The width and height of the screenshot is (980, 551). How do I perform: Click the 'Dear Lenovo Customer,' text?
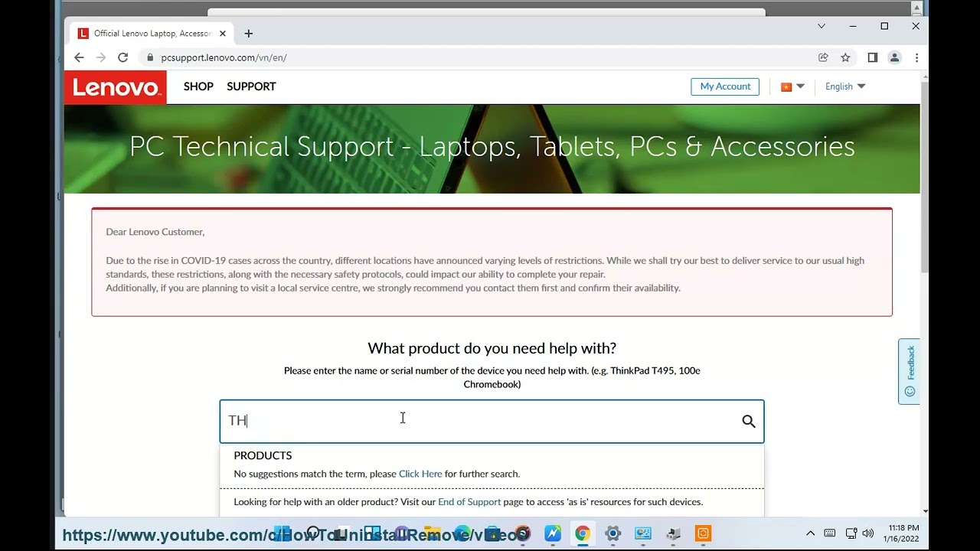point(155,232)
